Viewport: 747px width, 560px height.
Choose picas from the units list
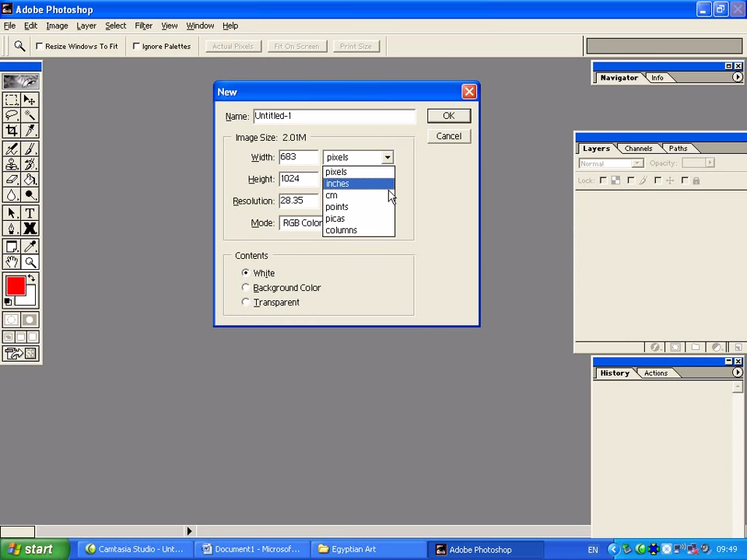tap(359, 219)
